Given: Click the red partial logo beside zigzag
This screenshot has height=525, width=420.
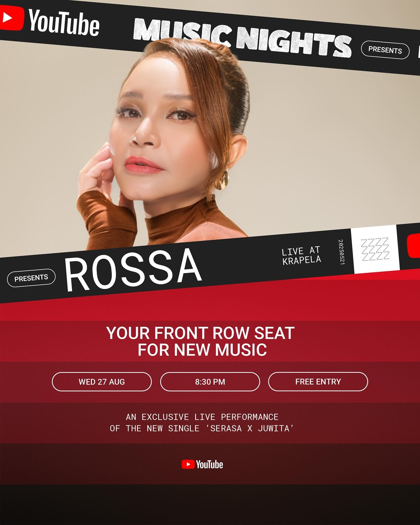Looking at the screenshot, I should point(413,245).
